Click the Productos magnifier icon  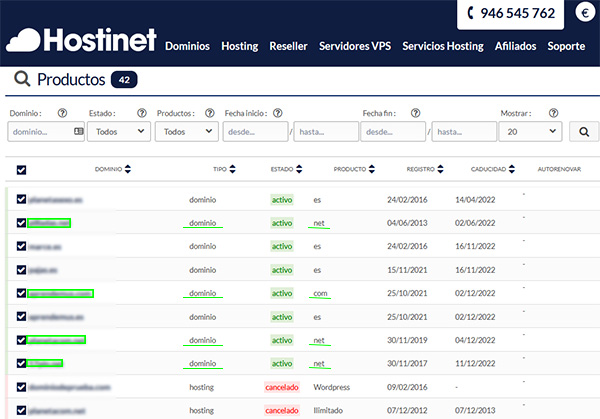coord(22,79)
